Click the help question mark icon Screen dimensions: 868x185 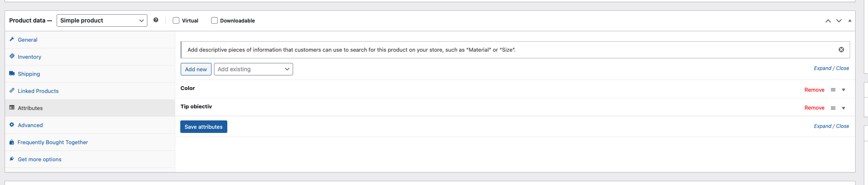click(x=156, y=20)
